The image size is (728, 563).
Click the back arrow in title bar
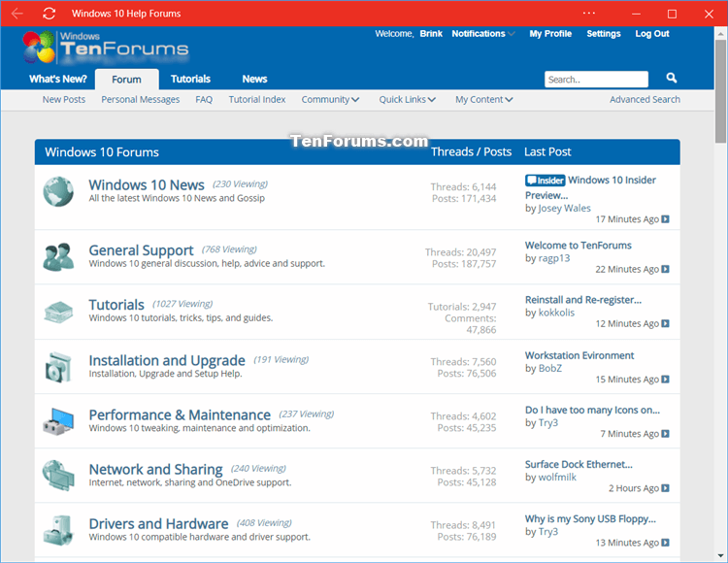tap(17, 14)
